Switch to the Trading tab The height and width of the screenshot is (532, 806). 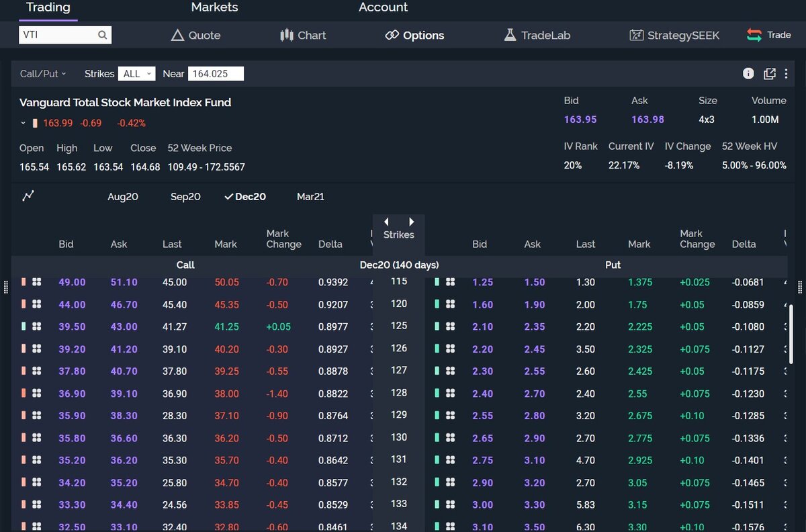click(x=48, y=7)
